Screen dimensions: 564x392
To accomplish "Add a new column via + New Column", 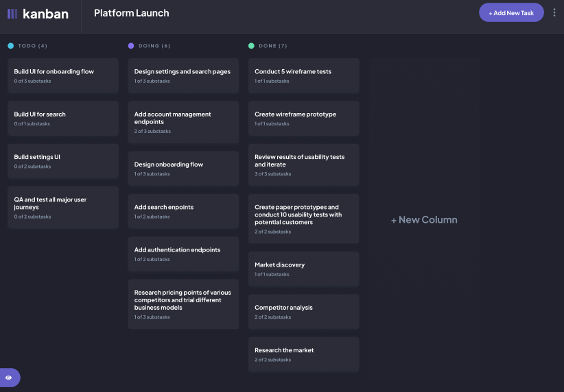I will tap(424, 219).
